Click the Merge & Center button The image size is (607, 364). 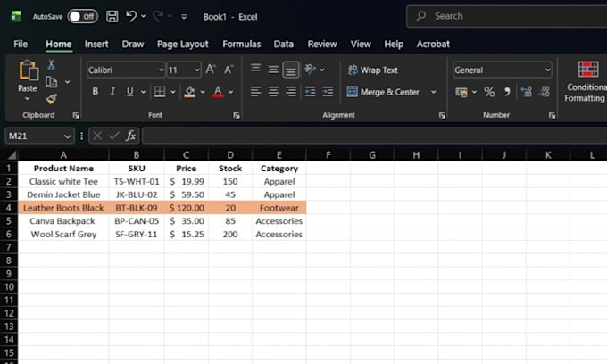[383, 92]
